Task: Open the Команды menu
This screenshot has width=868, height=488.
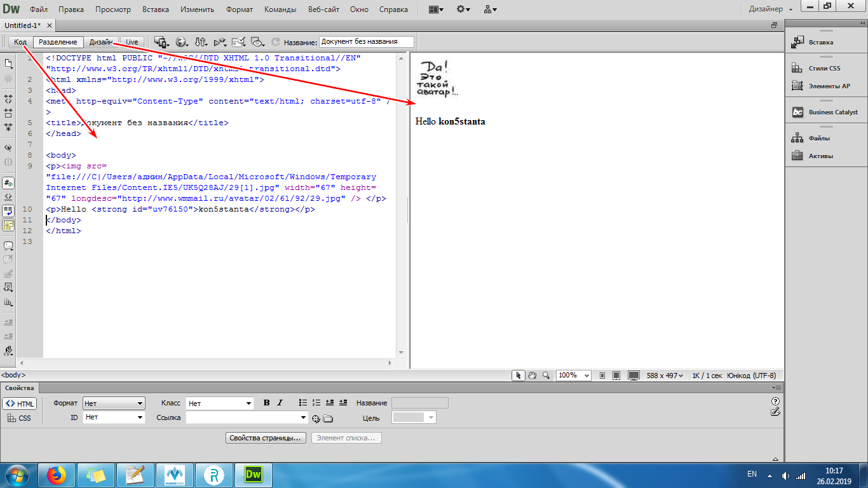Action: [x=280, y=10]
